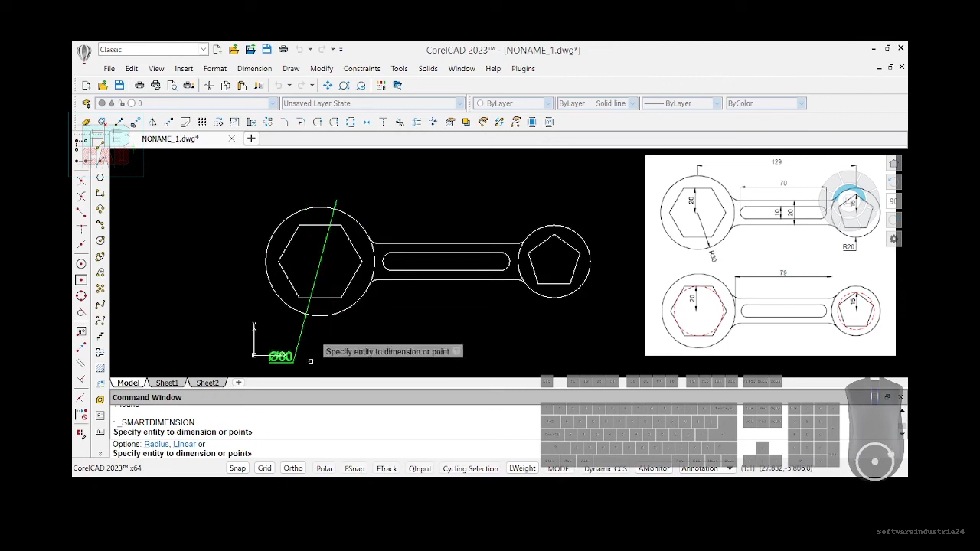The width and height of the screenshot is (980, 551).
Task: Click the Paste icon in the standard toolbar
Action: (242, 85)
